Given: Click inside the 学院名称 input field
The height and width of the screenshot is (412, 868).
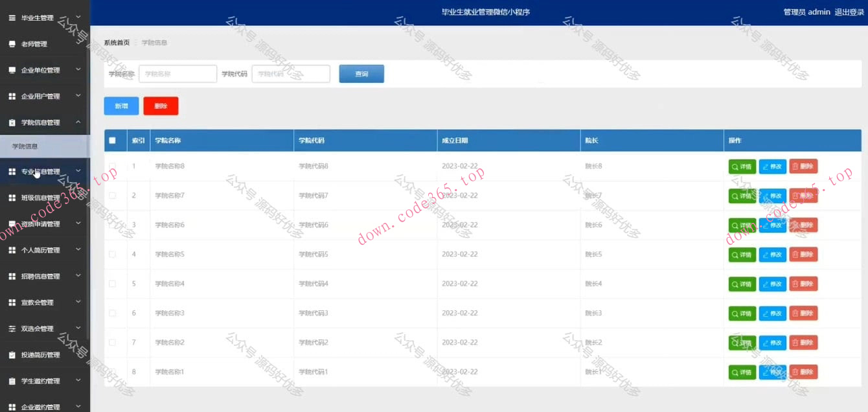Looking at the screenshot, I should (177, 73).
